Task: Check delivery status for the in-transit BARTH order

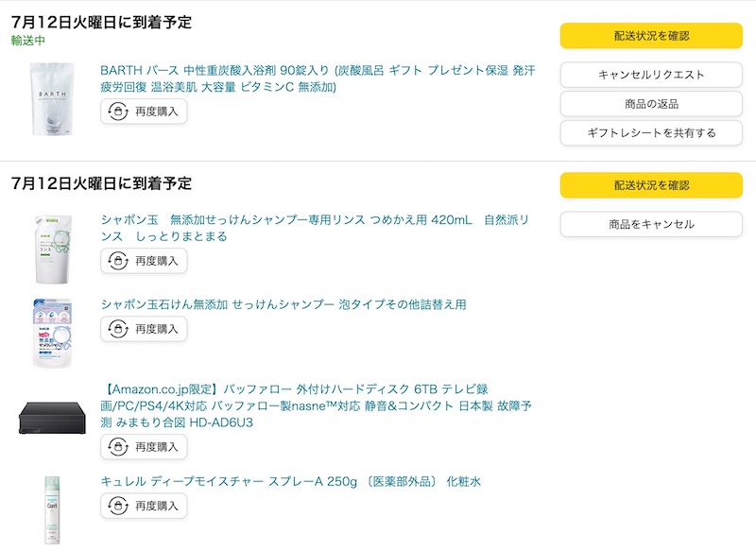Action: (x=651, y=36)
